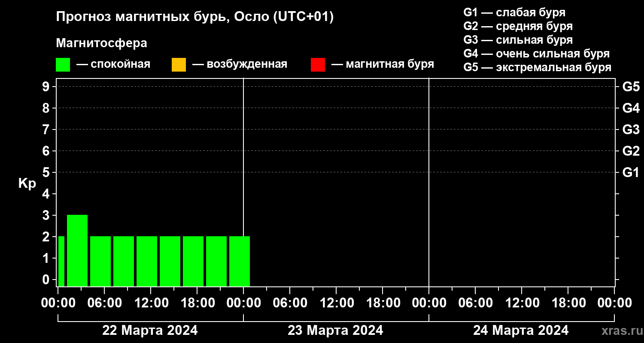Click the '— возбужденная' legend label
This screenshot has width=644, height=343.
pos(240,65)
